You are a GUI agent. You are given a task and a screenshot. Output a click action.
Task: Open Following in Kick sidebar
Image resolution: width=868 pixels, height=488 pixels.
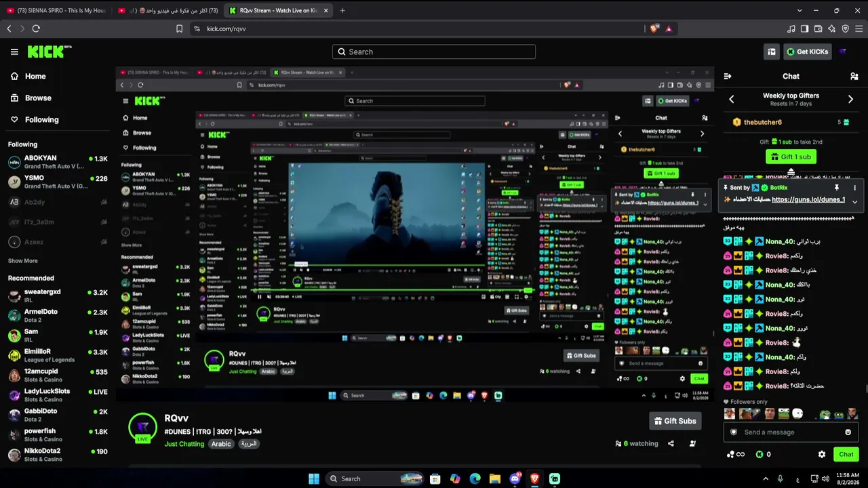point(35,119)
